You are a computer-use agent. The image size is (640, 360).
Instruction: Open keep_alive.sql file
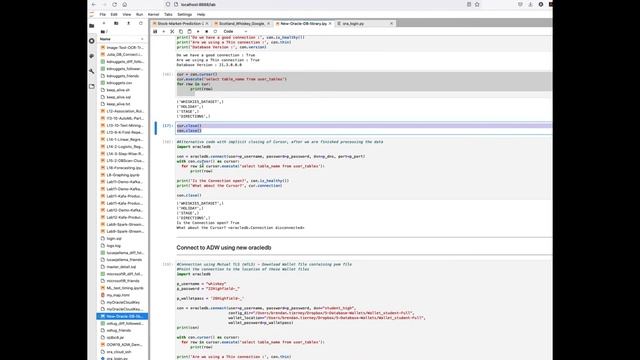pyautogui.click(x=122, y=97)
